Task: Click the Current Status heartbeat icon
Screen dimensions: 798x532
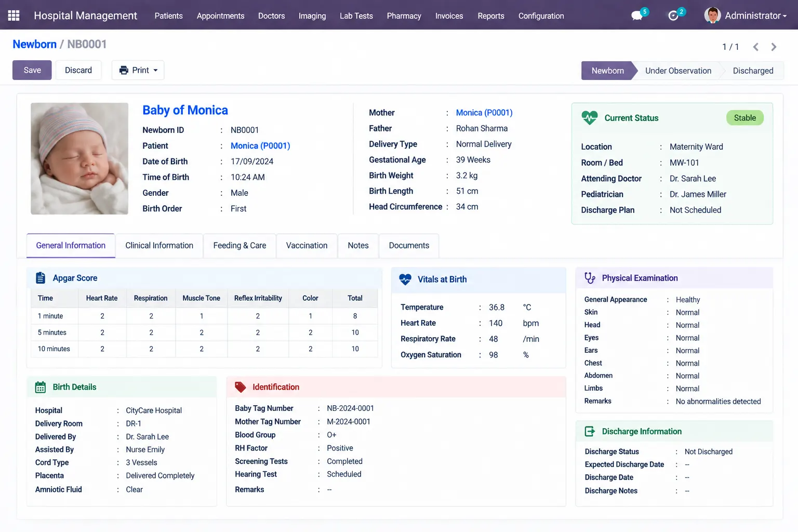Action: coord(590,118)
